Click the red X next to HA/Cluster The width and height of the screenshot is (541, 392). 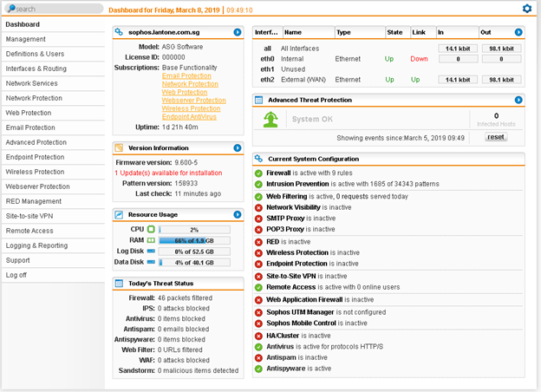[x=258, y=336]
